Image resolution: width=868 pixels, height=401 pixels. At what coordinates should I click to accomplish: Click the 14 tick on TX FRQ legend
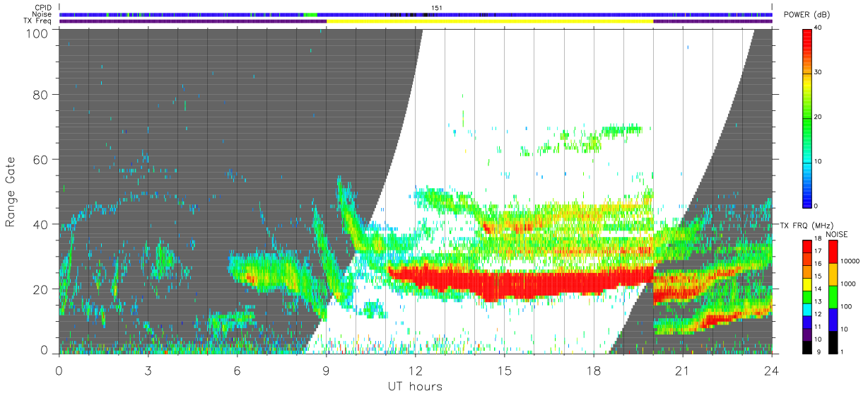[x=817, y=289]
